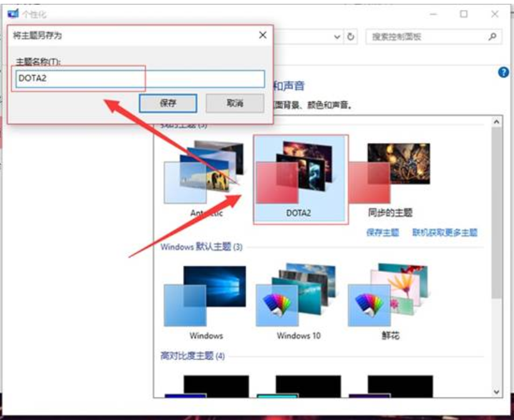Viewport: 514px width, 420px height.
Task: Select the first high contrast theme thumbnail
Action: (207, 386)
